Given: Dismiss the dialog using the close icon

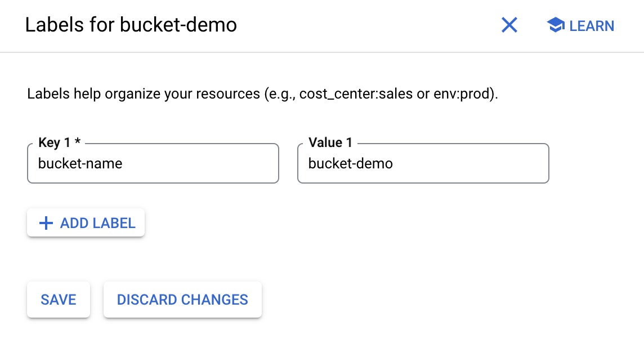Looking at the screenshot, I should point(509,25).
